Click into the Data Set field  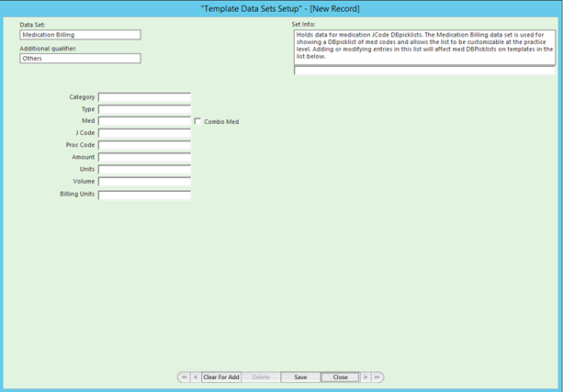click(x=80, y=35)
